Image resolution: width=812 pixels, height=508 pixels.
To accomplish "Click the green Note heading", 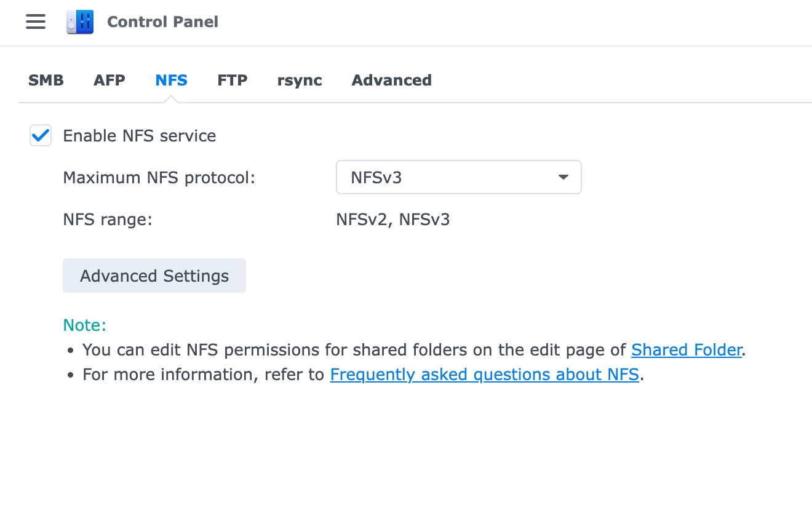I will tap(85, 325).
